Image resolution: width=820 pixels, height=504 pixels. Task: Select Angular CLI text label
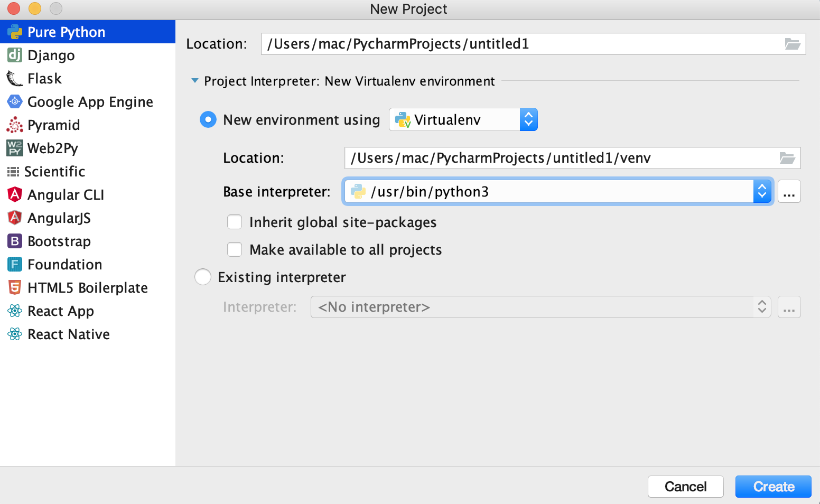[x=66, y=195]
